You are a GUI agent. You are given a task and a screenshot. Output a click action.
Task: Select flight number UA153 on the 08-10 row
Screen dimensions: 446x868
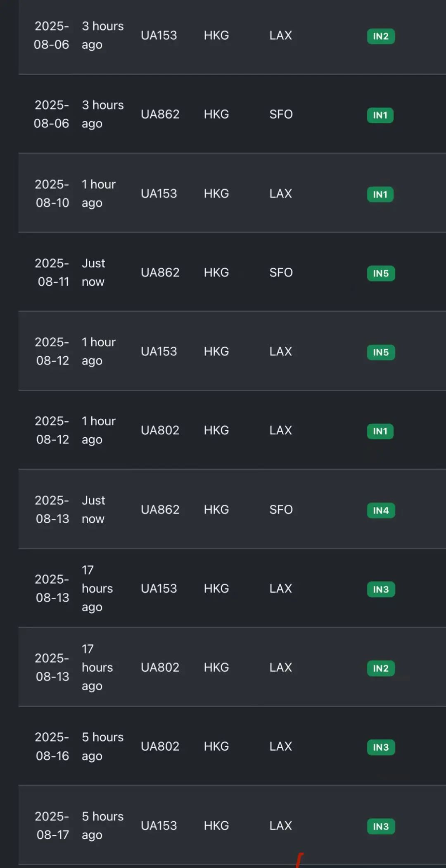(159, 193)
